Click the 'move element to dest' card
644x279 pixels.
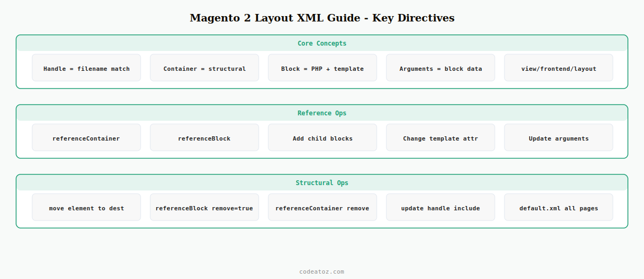pyautogui.click(x=86, y=207)
